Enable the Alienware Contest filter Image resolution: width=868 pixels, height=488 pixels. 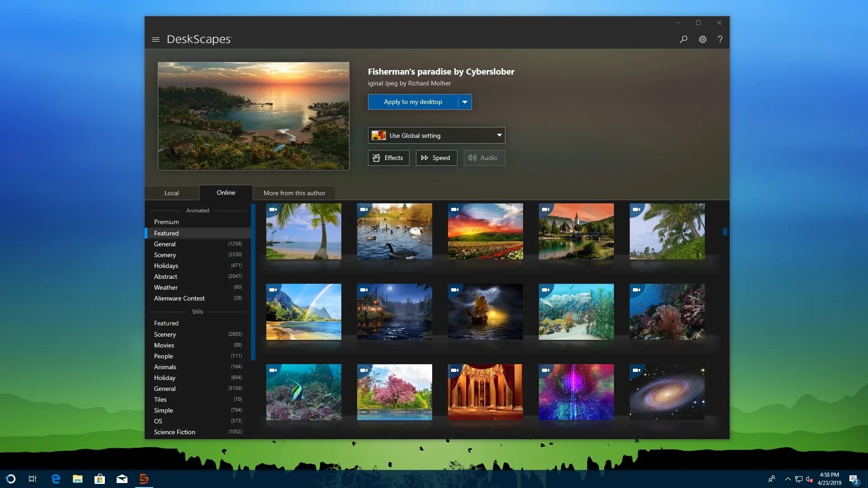tap(179, 298)
